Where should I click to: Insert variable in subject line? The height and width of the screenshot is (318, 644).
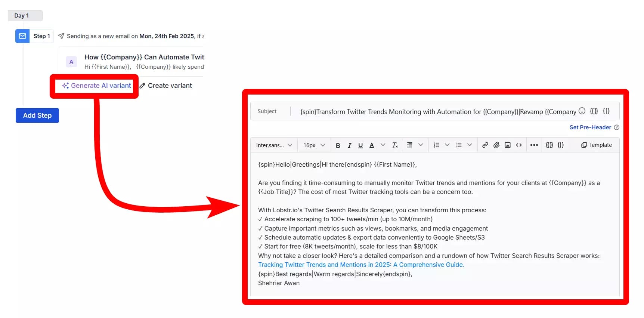pyautogui.click(x=594, y=111)
